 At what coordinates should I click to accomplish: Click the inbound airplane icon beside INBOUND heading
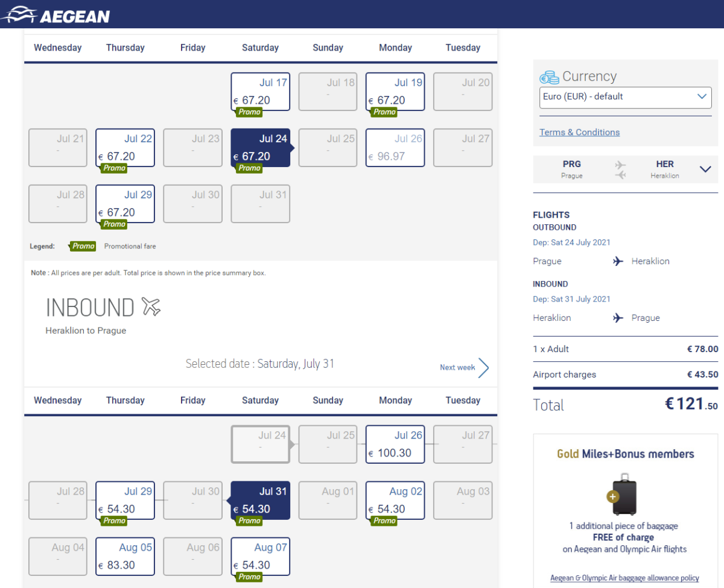[x=151, y=307]
